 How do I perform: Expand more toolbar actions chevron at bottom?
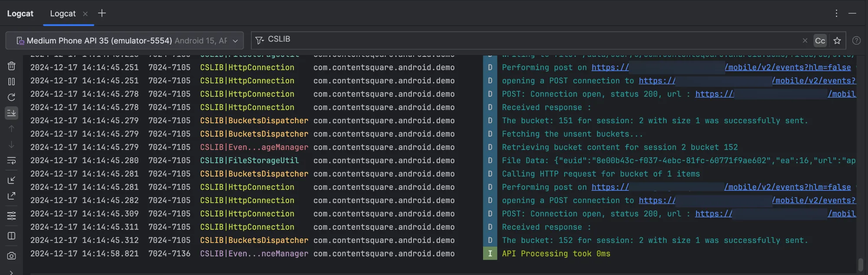pyautogui.click(x=12, y=272)
